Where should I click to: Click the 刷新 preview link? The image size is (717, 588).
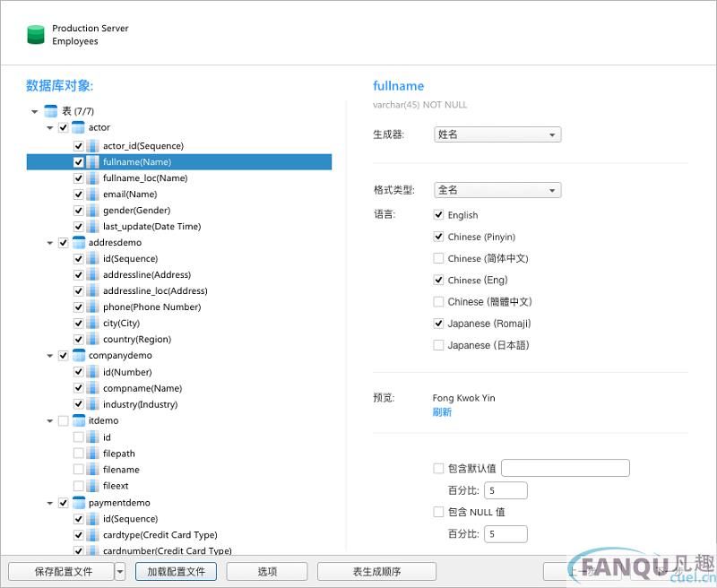tap(442, 412)
